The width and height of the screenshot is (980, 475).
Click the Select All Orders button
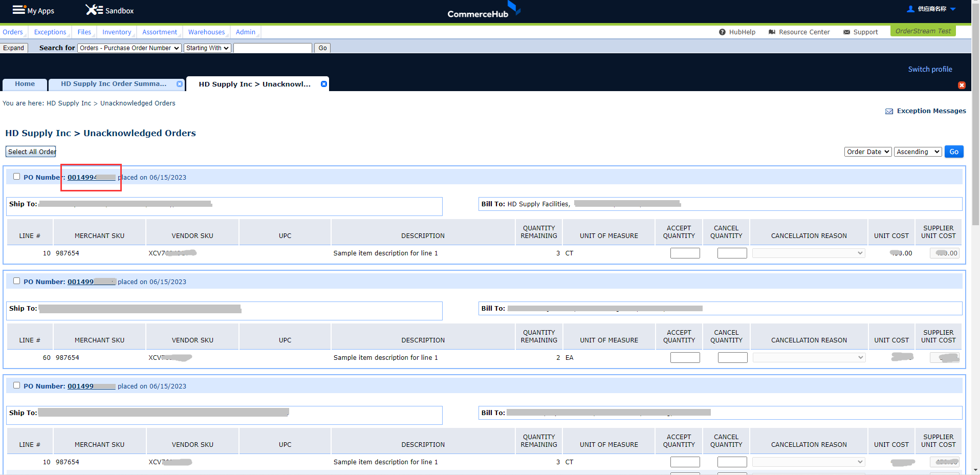pyautogui.click(x=31, y=152)
